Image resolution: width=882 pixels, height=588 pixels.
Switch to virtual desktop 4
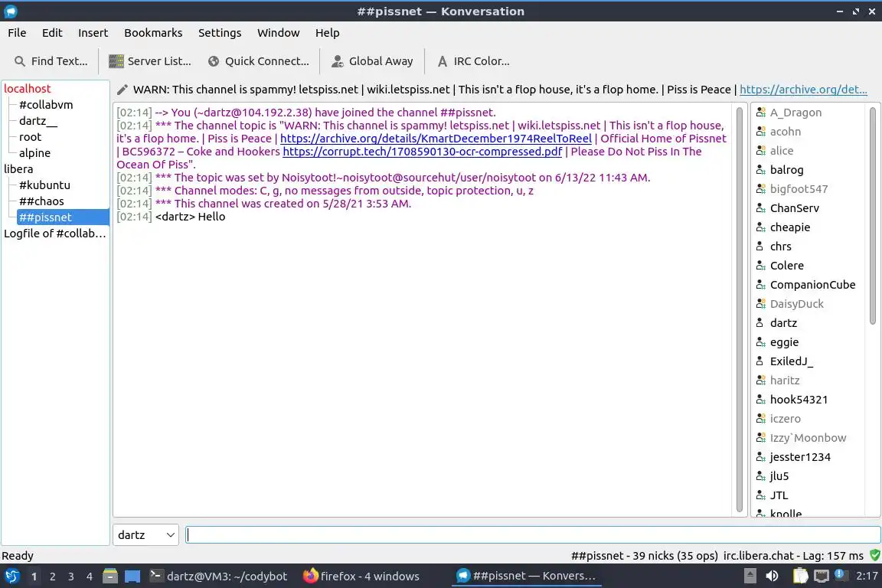[x=89, y=577]
